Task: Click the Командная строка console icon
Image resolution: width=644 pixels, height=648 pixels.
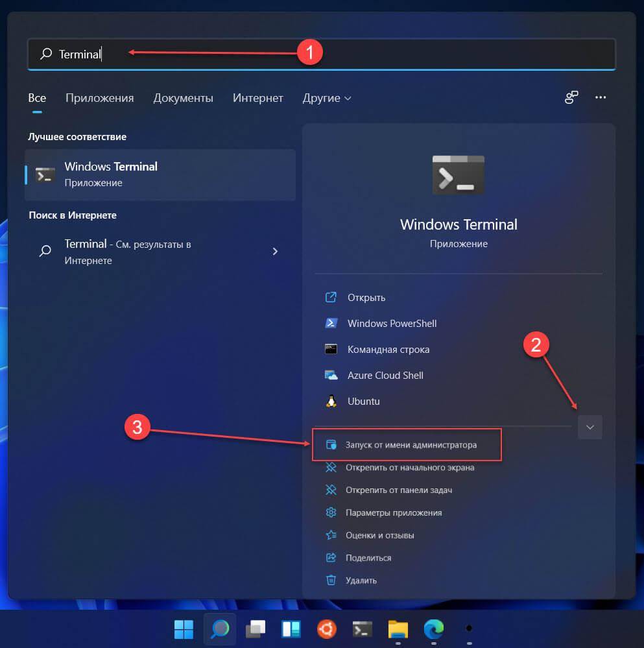Action: coord(331,349)
